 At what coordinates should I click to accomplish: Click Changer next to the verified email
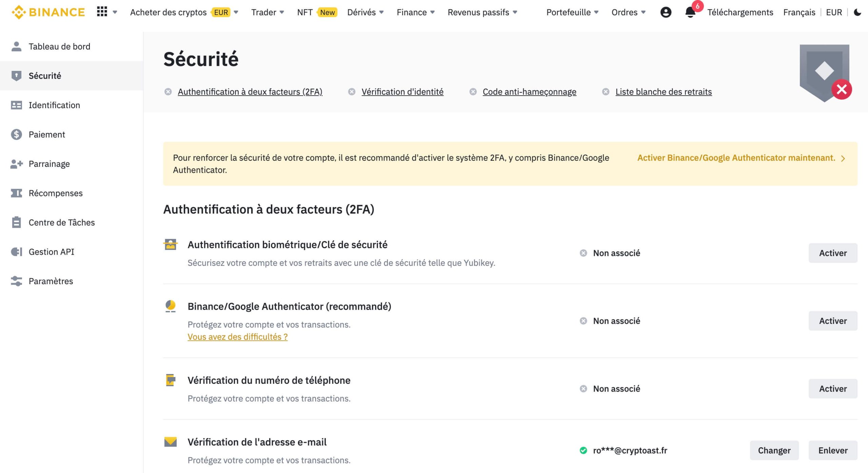[774, 450]
